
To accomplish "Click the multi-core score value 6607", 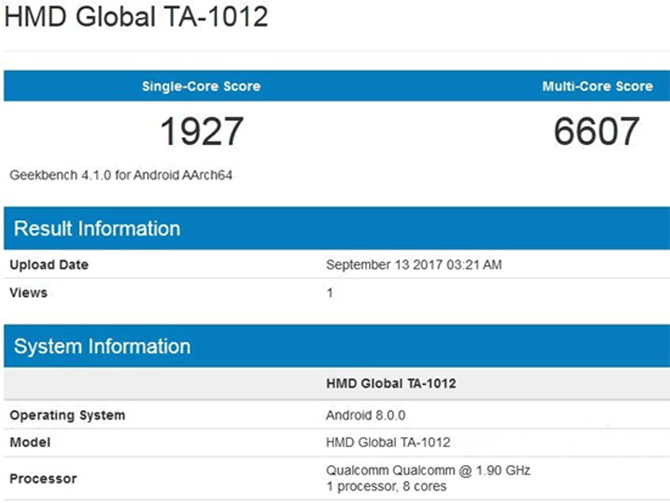I will 597,131.
